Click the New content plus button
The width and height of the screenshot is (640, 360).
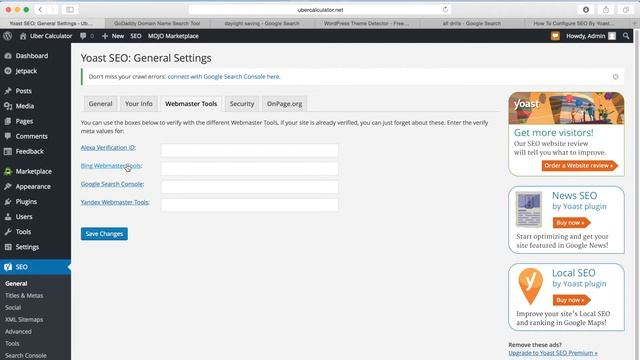point(113,36)
